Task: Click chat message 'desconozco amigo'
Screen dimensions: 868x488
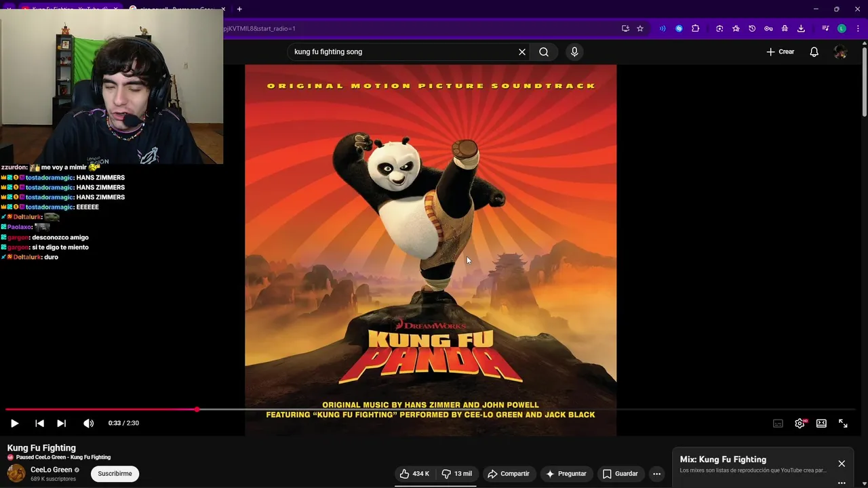Action: click(60, 237)
